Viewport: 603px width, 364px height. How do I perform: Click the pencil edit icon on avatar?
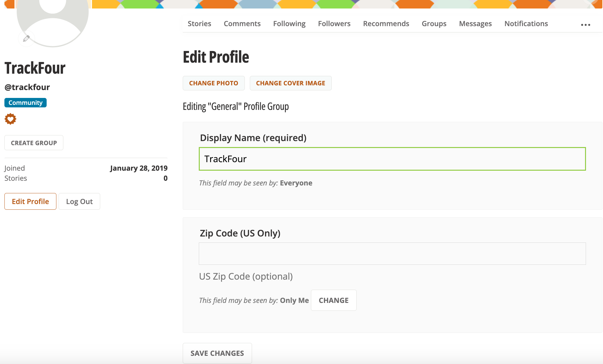26,38
